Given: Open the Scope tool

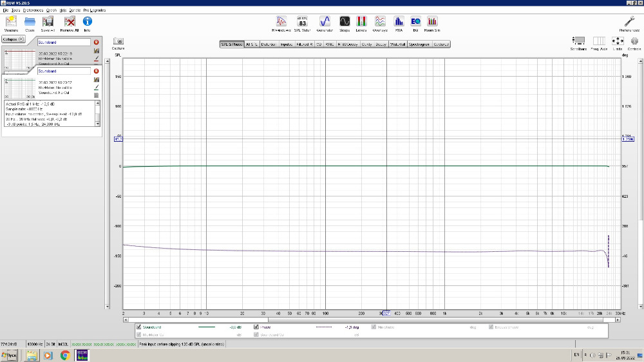Looking at the screenshot, I should click(345, 24).
